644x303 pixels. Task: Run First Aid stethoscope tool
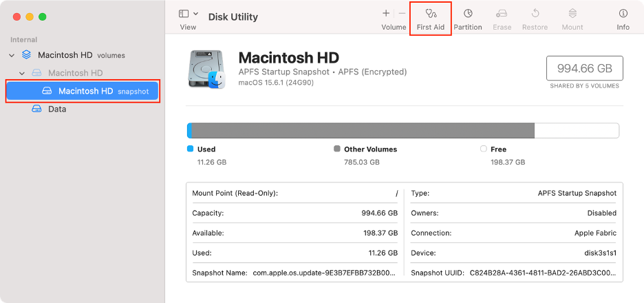tap(431, 14)
